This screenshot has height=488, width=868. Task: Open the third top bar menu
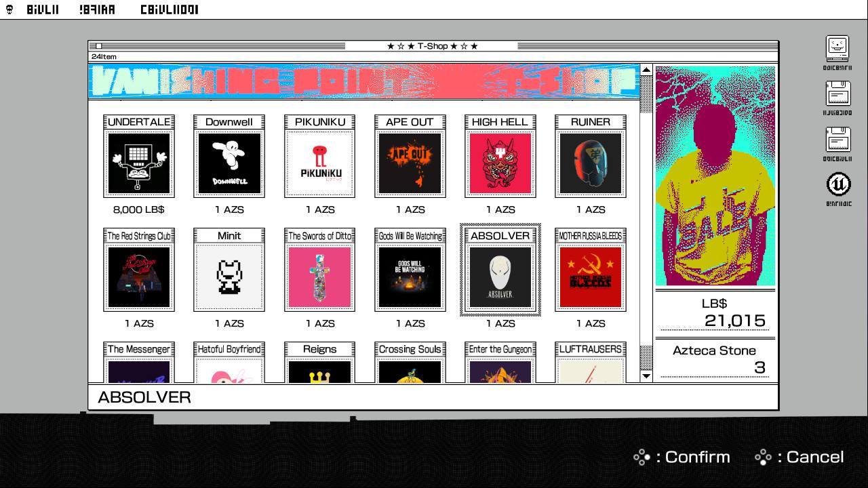(x=170, y=9)
